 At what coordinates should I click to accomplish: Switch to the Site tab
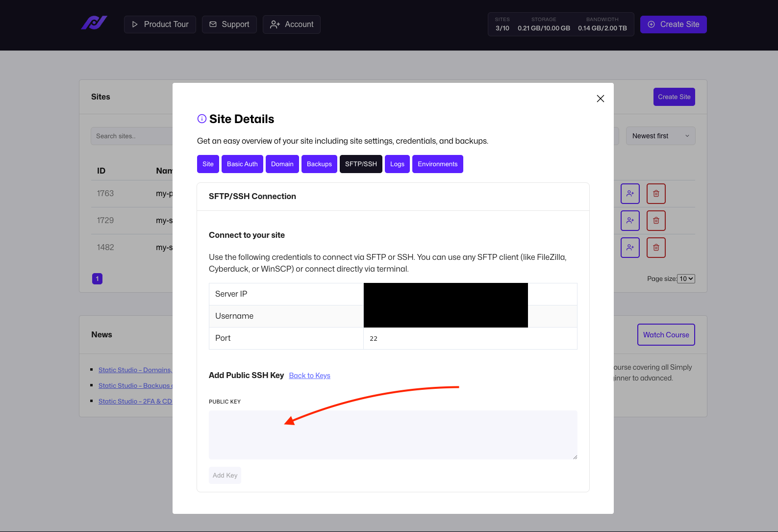[x=208, y=164]
